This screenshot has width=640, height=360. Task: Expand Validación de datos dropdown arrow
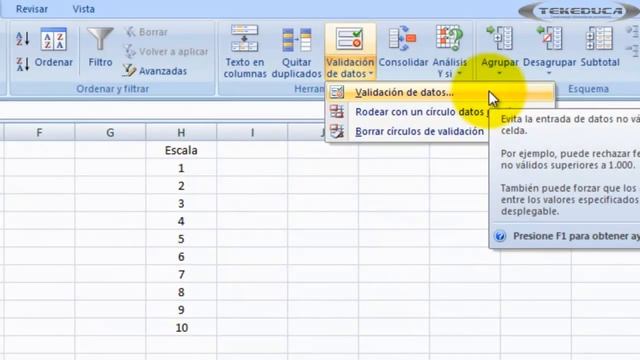371,74
